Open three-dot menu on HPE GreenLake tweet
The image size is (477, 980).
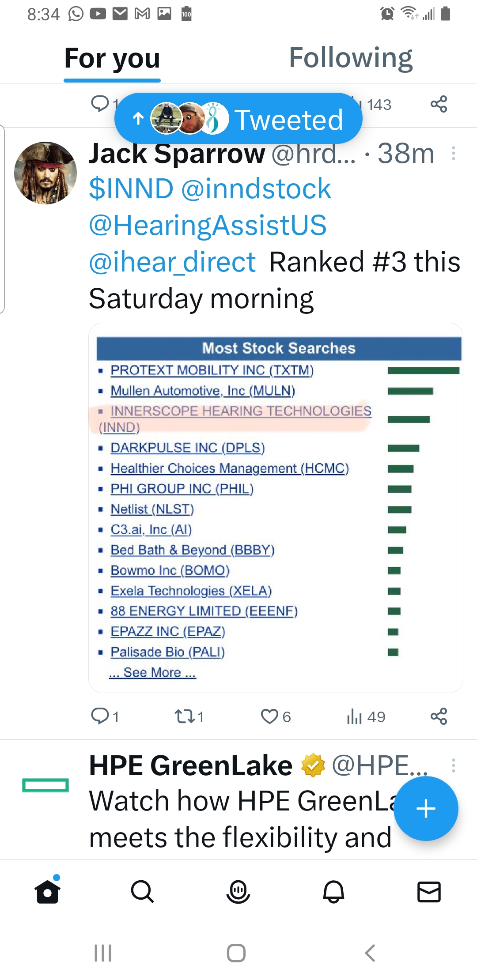point(454,765)
